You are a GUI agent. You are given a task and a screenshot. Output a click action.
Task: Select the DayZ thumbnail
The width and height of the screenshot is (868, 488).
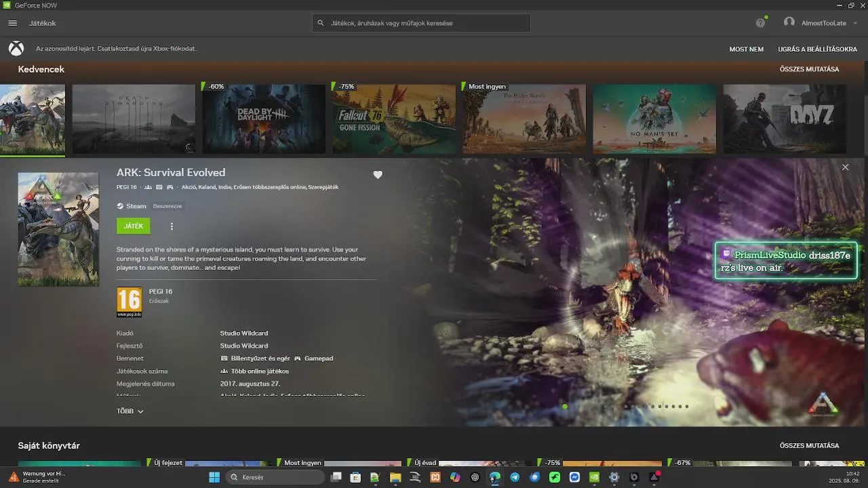click(x=785, y=119)
